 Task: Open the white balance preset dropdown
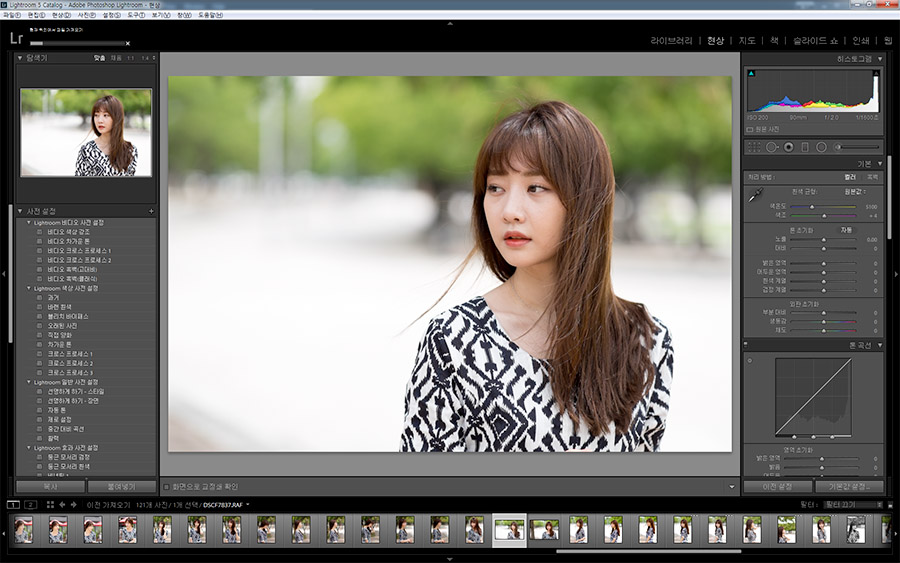855,192
